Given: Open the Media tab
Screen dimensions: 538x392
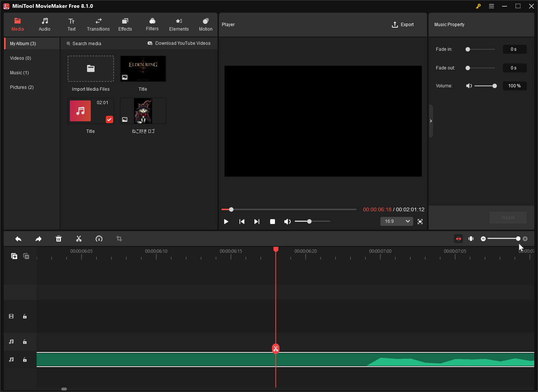Looking at the screenshot, I should pyautogui.click(x=18, y=25).
